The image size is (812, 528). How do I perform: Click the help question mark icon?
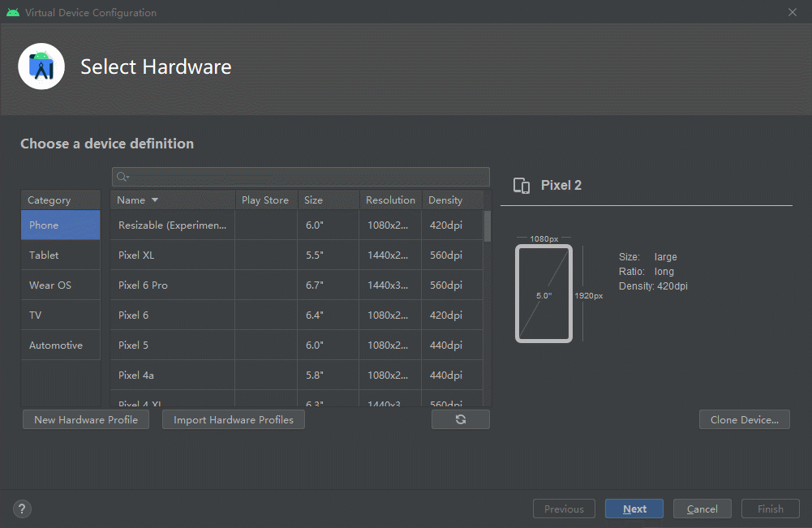pyautogui.click(x=23, y=509)
